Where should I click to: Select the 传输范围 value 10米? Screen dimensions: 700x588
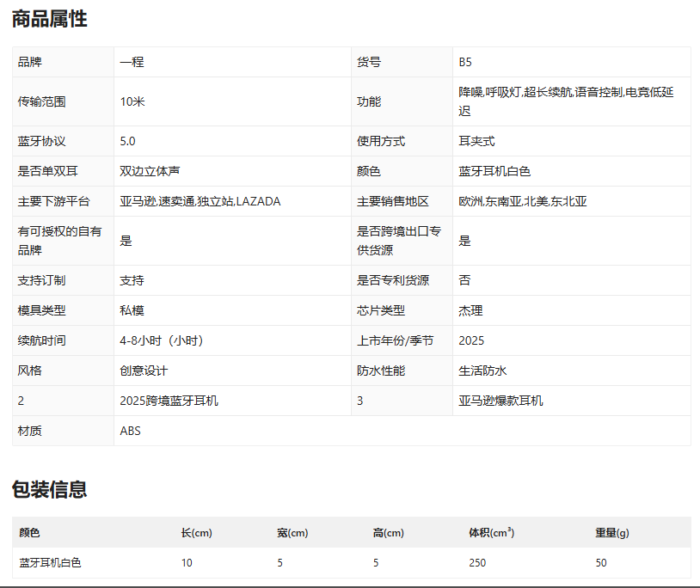pos(132,101)
